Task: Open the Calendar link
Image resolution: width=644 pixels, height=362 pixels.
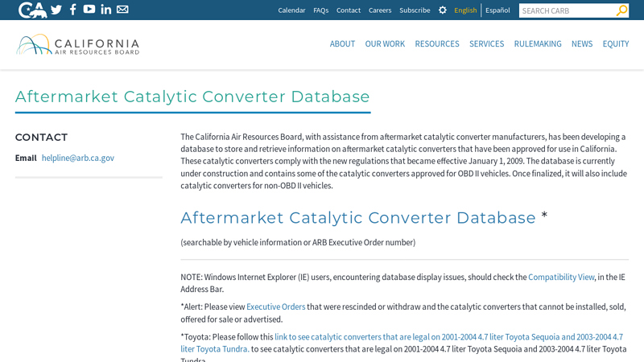Action: pyautogui.click(x=291, y=10)
